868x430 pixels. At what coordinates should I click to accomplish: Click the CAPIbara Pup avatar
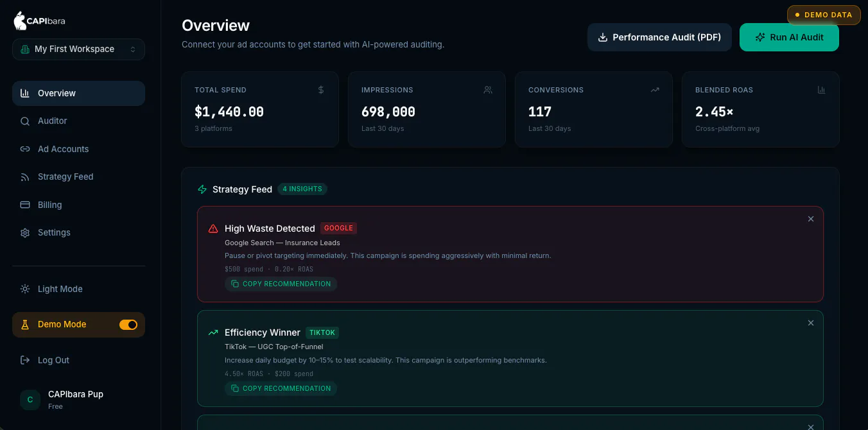30,399
